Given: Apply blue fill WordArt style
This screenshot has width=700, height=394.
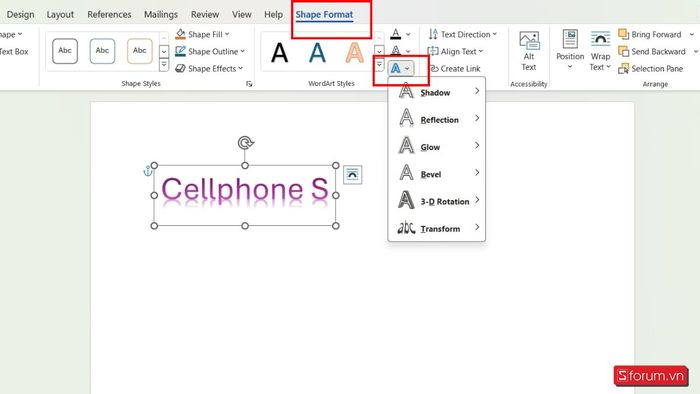Looking at the screenshot, I should [317, 53].
